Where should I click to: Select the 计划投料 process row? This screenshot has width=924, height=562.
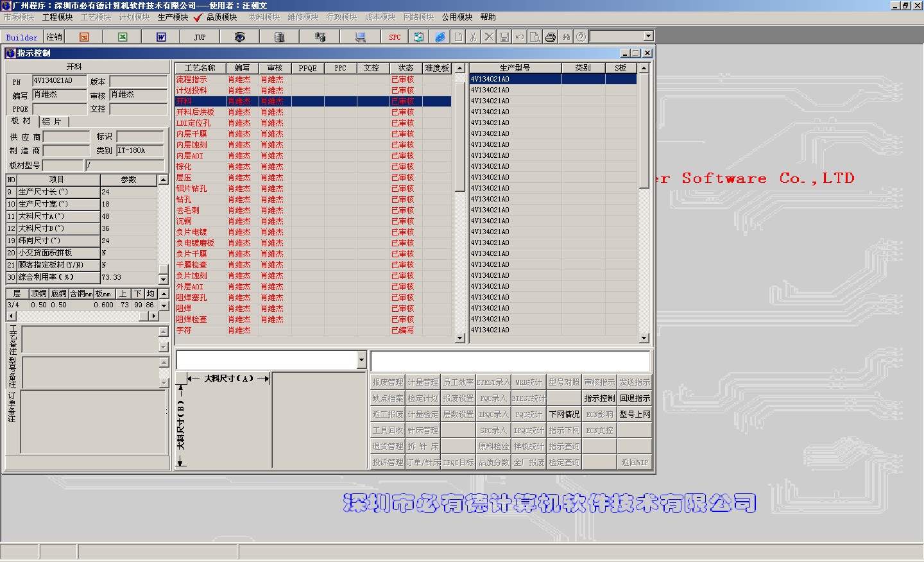coord(314,90)
